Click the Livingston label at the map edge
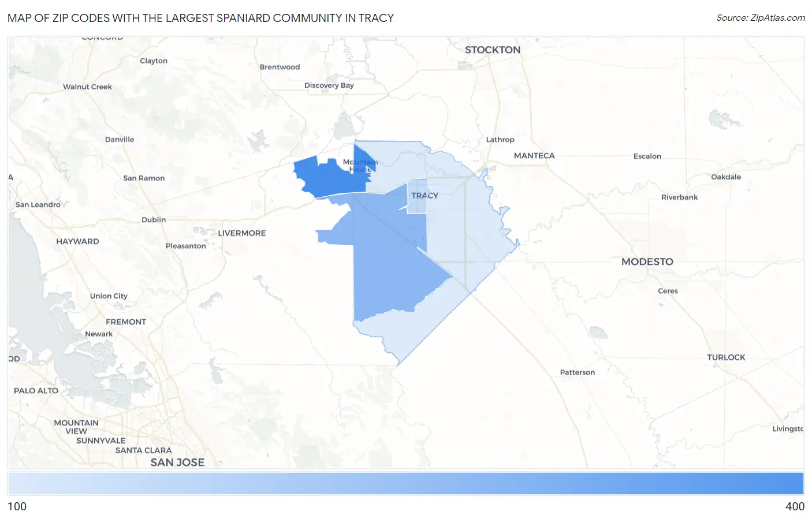The height and width of the screenshot is (519, 812). click(788, 429)
